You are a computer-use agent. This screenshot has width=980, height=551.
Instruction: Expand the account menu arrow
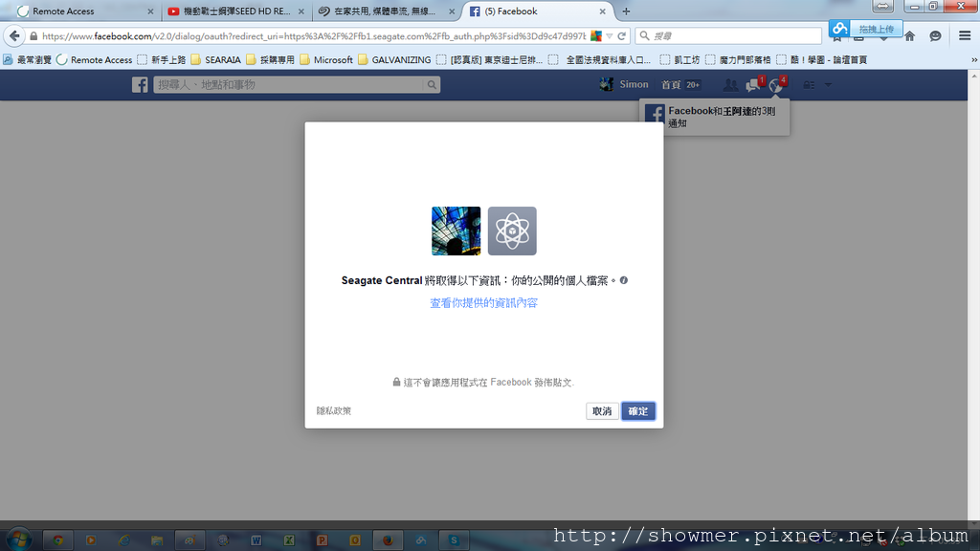click(x=828, y=85)
